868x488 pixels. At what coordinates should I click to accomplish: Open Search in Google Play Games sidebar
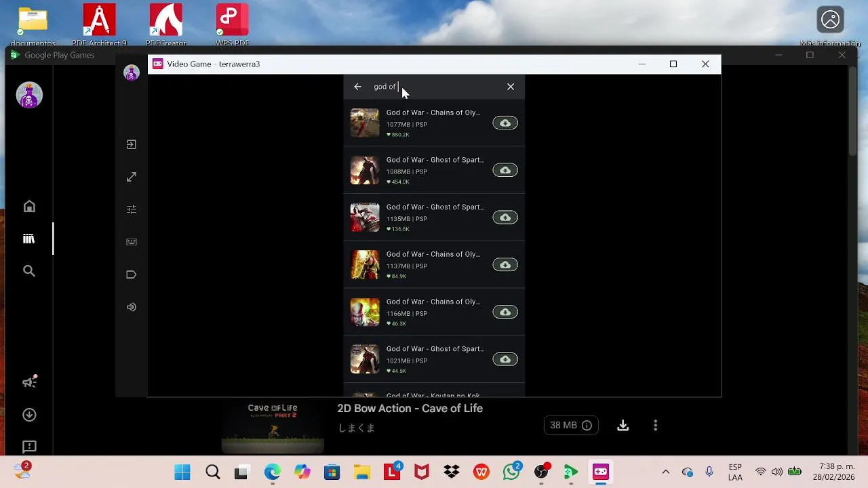29,271
